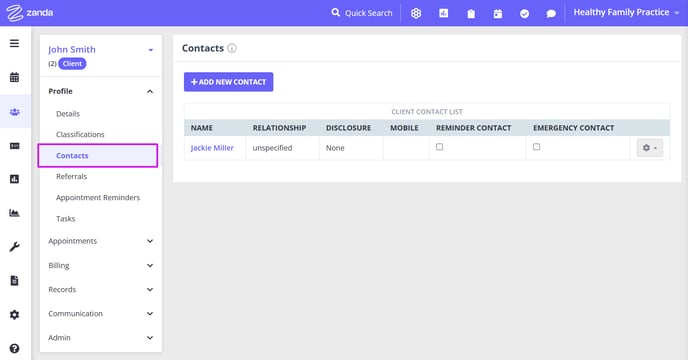Open Clients people icon in left sidebar

(14, 112)
